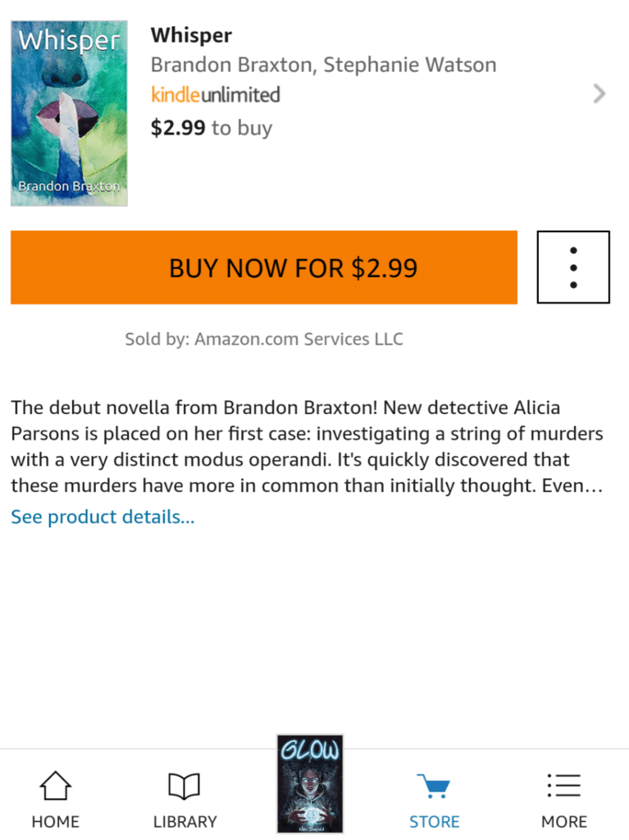Expand the truncated book description text
Screen dimensions: 629x840
(307, 446)
